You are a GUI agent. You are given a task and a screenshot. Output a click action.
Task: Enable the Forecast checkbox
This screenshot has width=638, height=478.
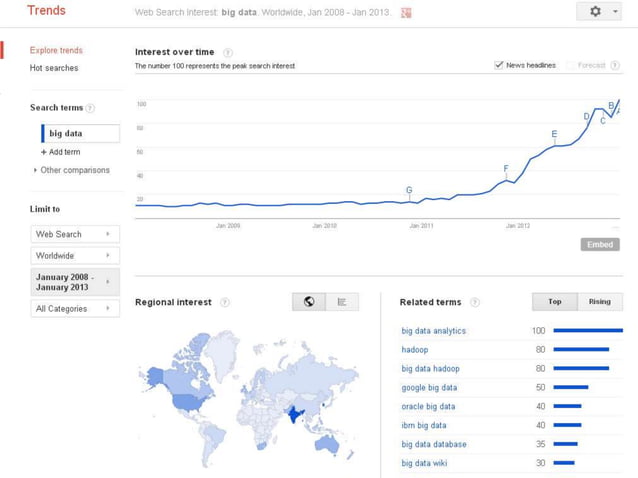[x=571, y=65]
